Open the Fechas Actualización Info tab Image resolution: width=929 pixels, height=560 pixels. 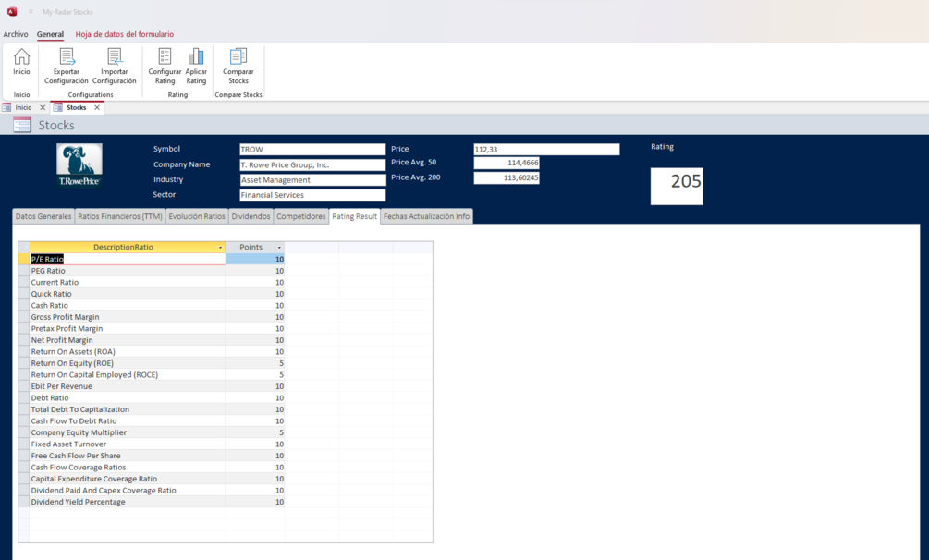(426, 216)
